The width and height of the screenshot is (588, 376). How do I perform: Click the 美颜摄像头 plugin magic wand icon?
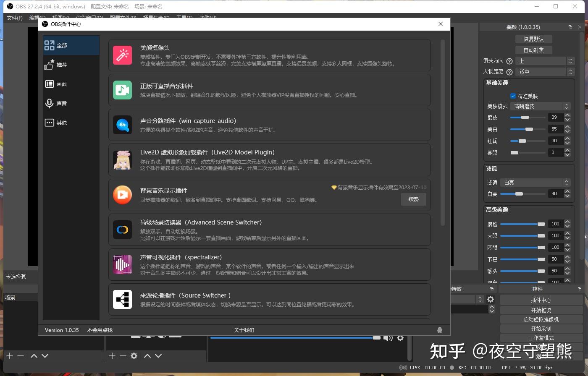click(x=122, y=55)
